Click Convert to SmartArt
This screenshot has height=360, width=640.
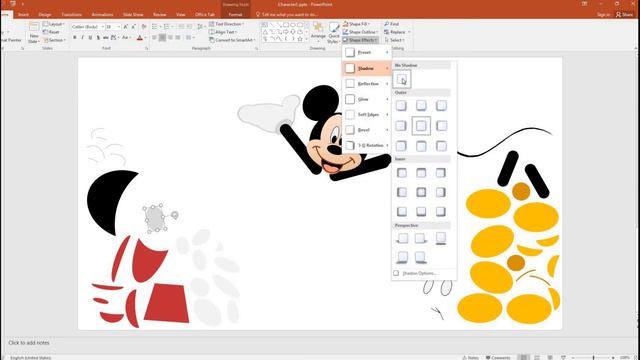(233, 40)
